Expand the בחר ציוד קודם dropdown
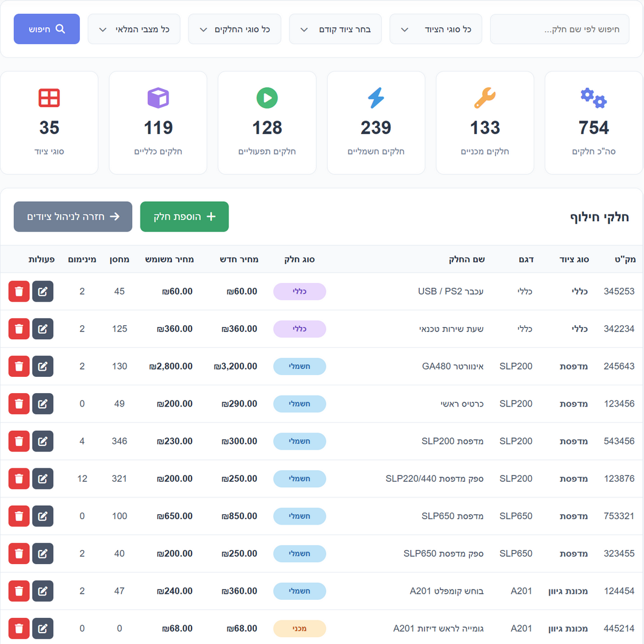 click(x=335, y=29)
